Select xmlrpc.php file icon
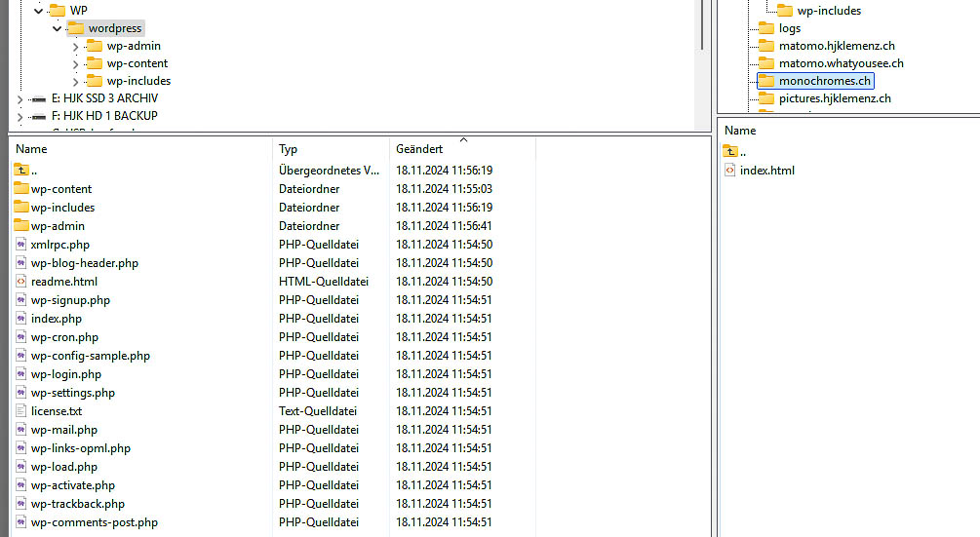 (21, 245)
